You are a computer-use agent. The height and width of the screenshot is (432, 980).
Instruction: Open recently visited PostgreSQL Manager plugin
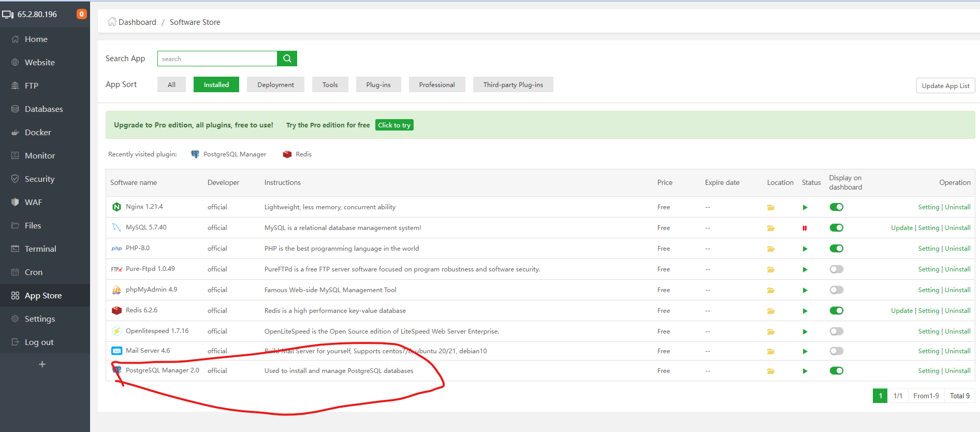tap(229, 154)
